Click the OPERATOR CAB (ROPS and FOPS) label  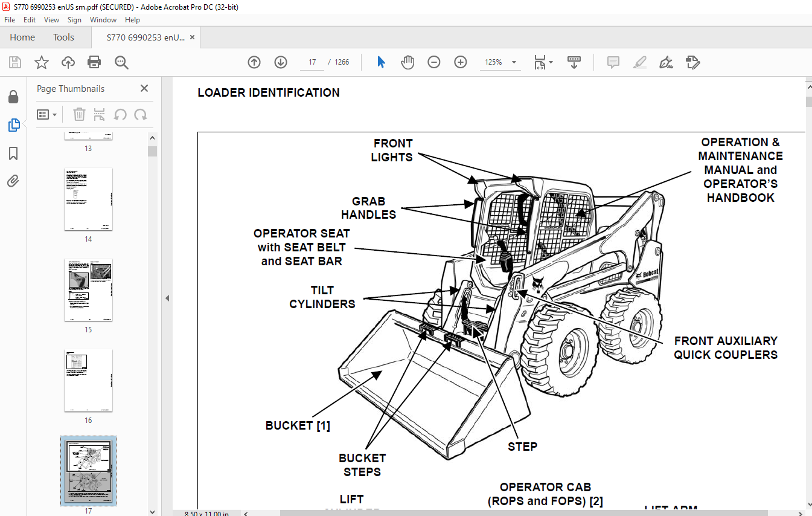545,494
